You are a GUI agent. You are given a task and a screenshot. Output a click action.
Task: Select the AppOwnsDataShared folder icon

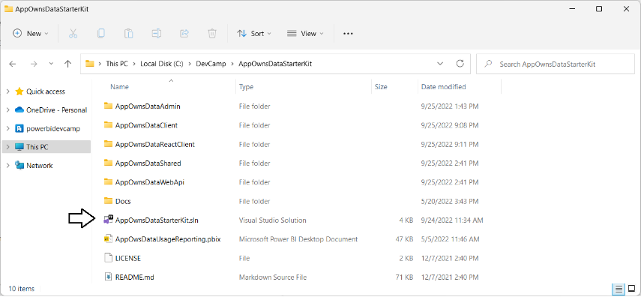click(108, 163)
